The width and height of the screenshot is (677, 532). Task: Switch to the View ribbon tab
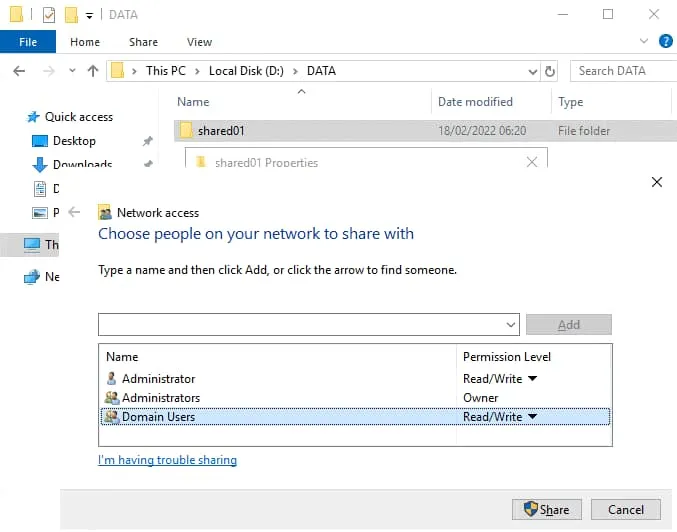click(199, 42)
